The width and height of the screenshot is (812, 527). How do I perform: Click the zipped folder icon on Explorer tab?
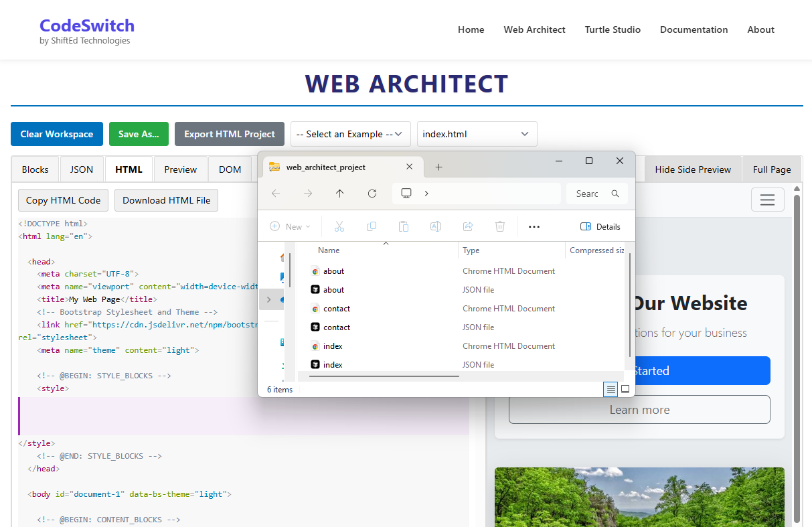point(274,167)
